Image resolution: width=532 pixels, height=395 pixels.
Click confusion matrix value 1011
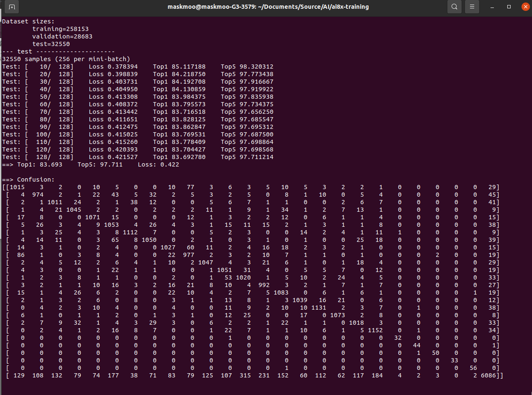[55, 202]
